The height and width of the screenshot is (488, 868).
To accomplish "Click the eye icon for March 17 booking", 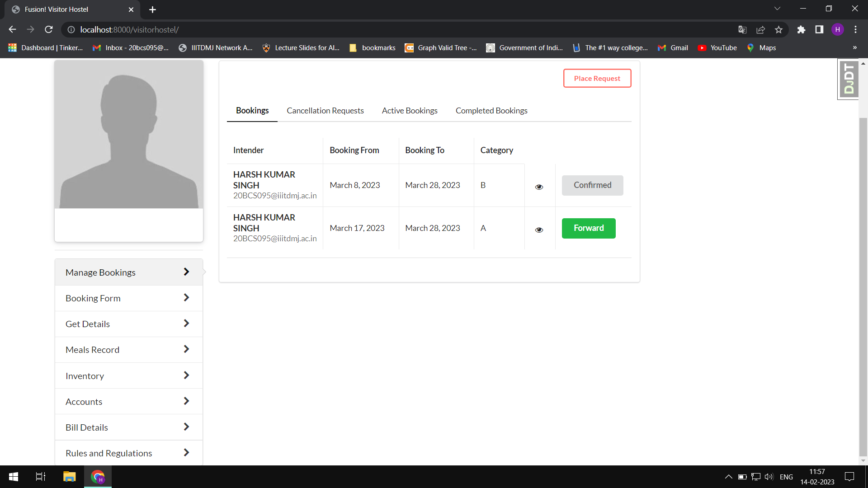I will click(x=539, y=230).
